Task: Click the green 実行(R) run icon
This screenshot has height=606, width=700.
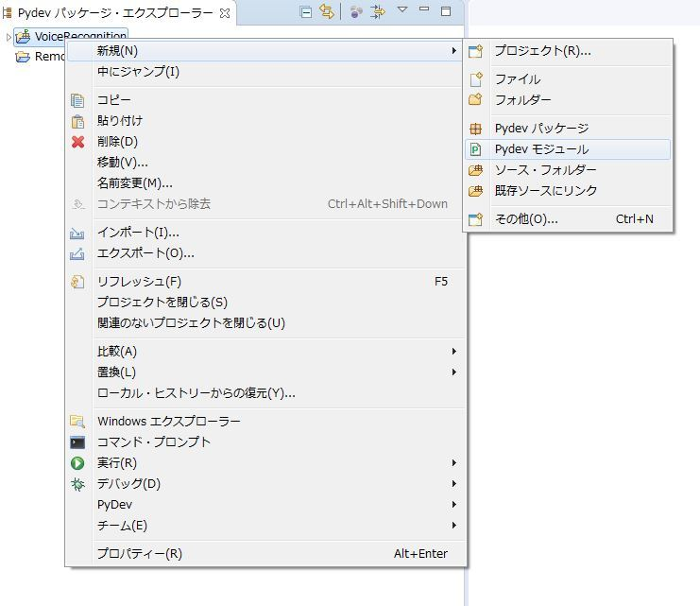Action: 77,463
